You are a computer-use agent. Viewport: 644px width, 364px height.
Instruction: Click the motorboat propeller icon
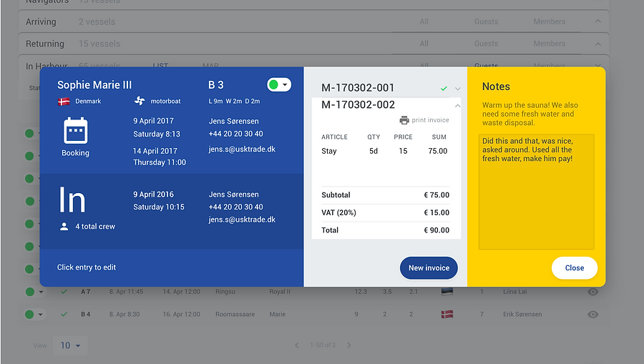140,101
